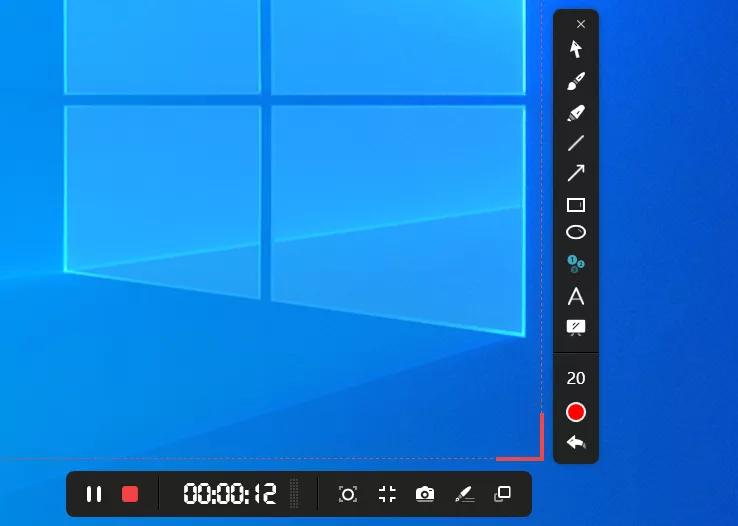Click the dotted grip handle on recording bar
738x526 pixels.
click(294, 494)
